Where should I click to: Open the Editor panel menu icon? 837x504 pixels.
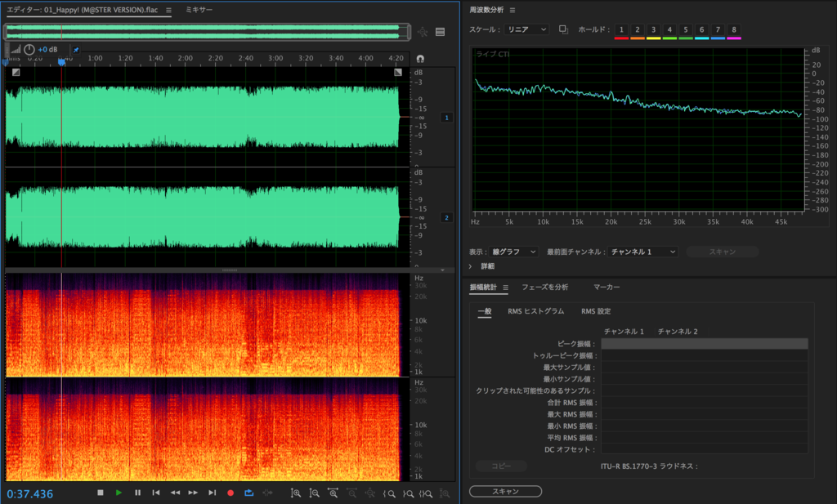(168, 10)
